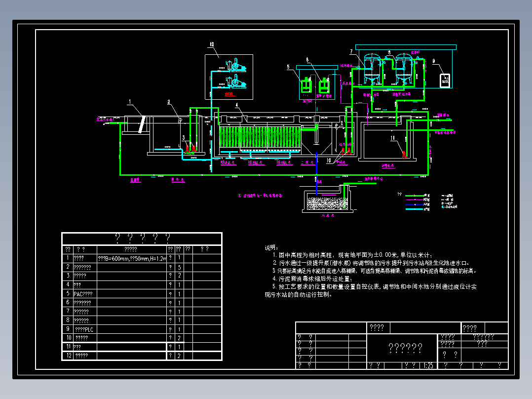The width and height of the screenshot is (532, 399).
Task: Select note 5 about 自控仪表 placement
Action: click(371, 291)
